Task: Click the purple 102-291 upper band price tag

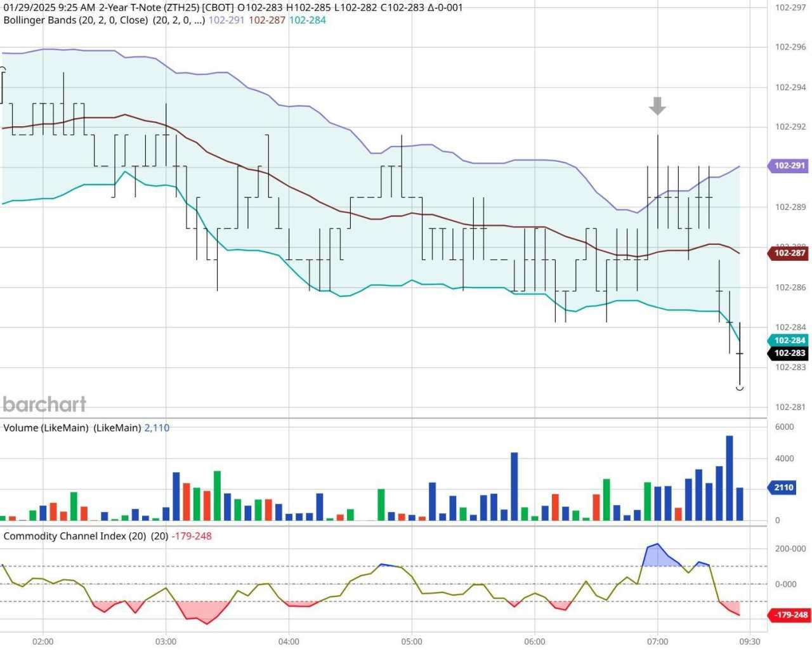Action: [788, 166]
